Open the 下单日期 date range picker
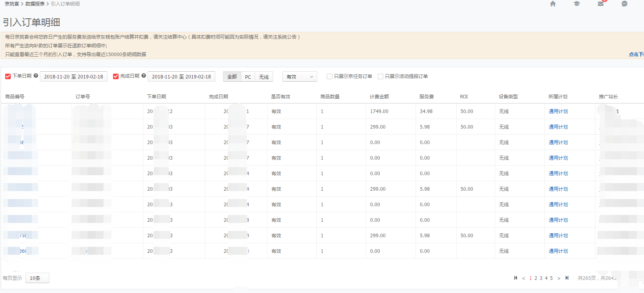 point(73,76)
